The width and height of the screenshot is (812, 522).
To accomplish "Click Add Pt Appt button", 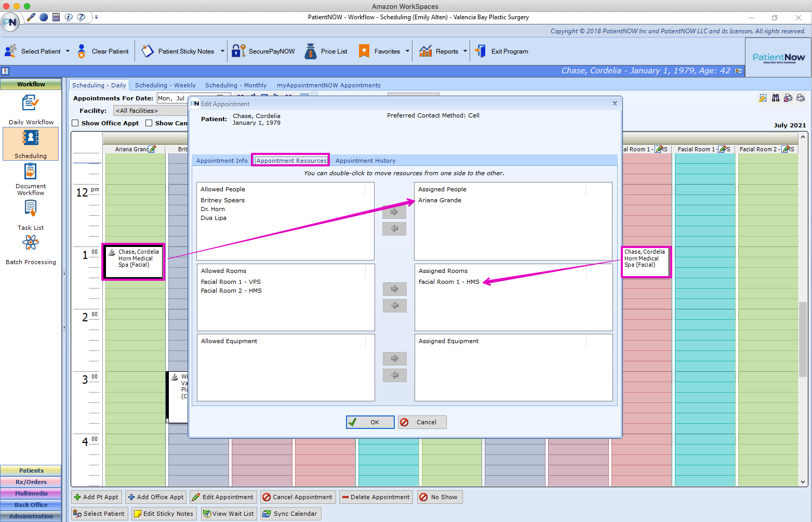I will click(x=97, y=497).
